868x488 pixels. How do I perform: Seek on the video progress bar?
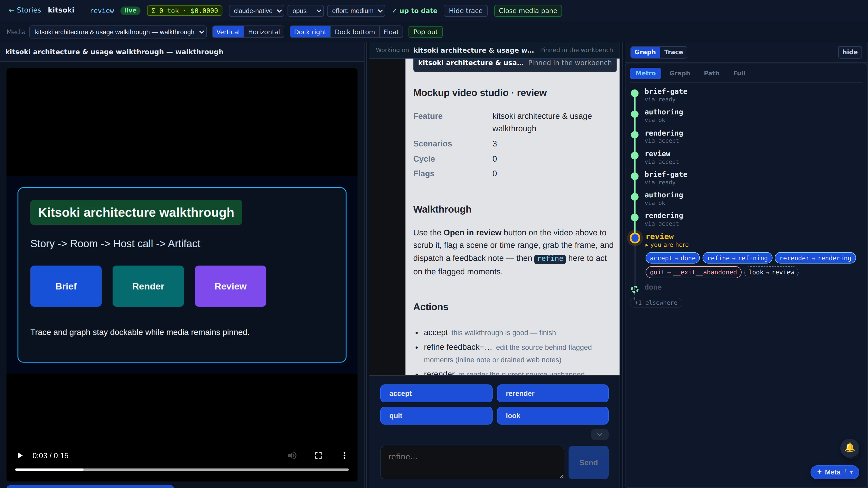pos(182,470)
